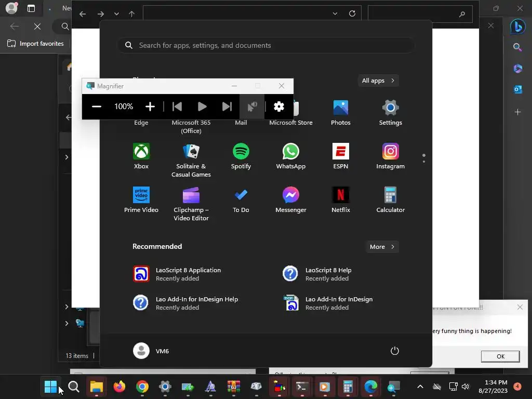Viewport: 532px width, 399px height.
Task: Click the Start menu search box
Action: (x=266, y=45)
